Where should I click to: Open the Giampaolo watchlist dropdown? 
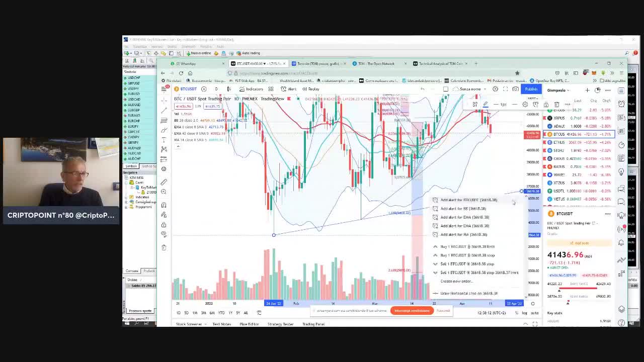point(558,90)
